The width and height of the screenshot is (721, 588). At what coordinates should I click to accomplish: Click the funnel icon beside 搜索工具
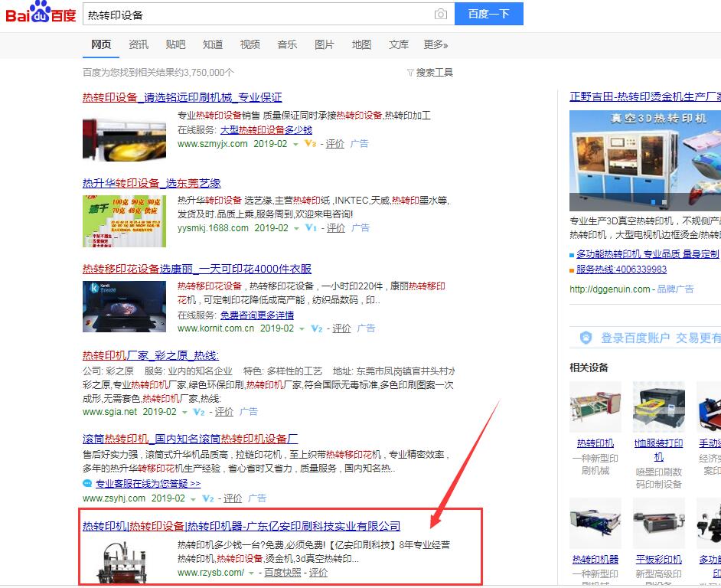click(412, 71)
